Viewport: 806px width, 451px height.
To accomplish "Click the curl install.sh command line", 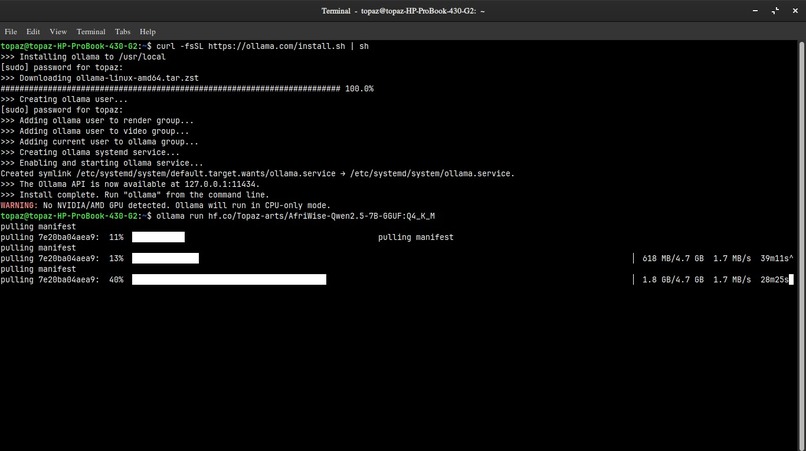I will [185, 46].
